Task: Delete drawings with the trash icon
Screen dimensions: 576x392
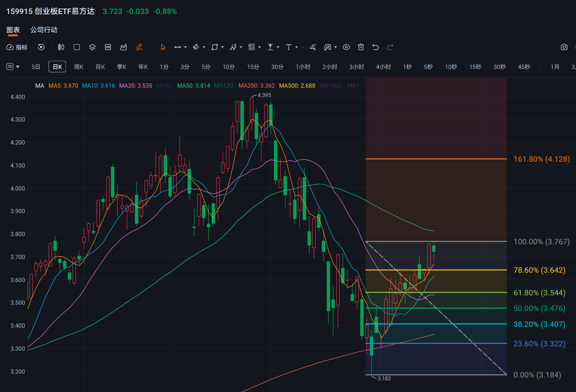Action: (361, 47)
